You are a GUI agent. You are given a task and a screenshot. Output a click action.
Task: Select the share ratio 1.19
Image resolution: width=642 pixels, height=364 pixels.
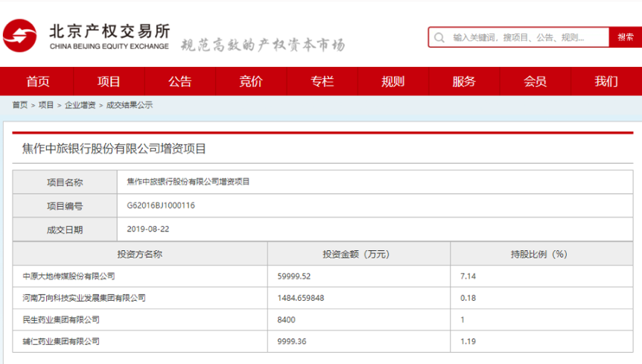click(x=468, y=341)
